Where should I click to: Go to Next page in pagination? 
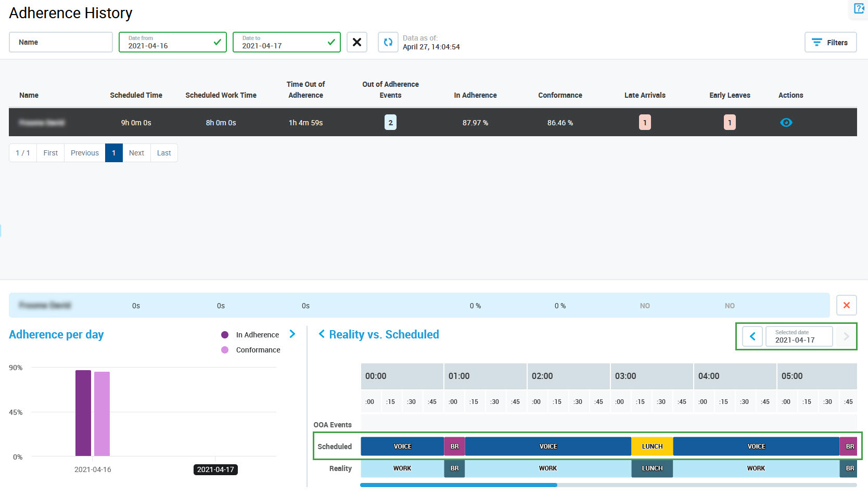(x=136, y=153)
